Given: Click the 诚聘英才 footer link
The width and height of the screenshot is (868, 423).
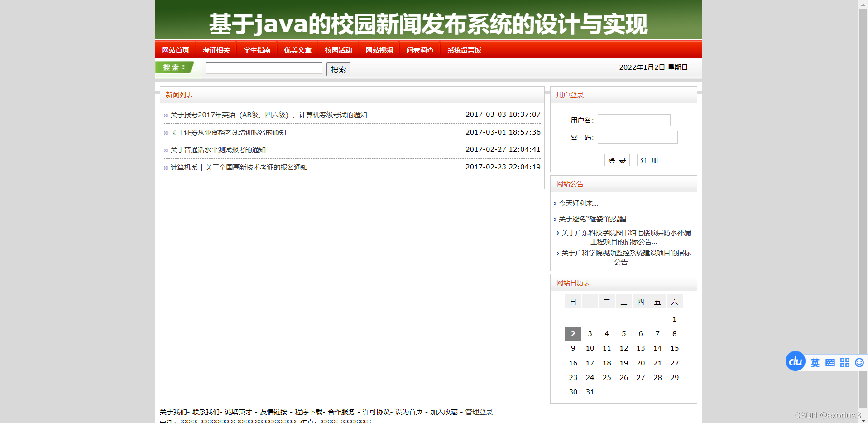Looking at the screenshot, I should [x=239, y=412].
